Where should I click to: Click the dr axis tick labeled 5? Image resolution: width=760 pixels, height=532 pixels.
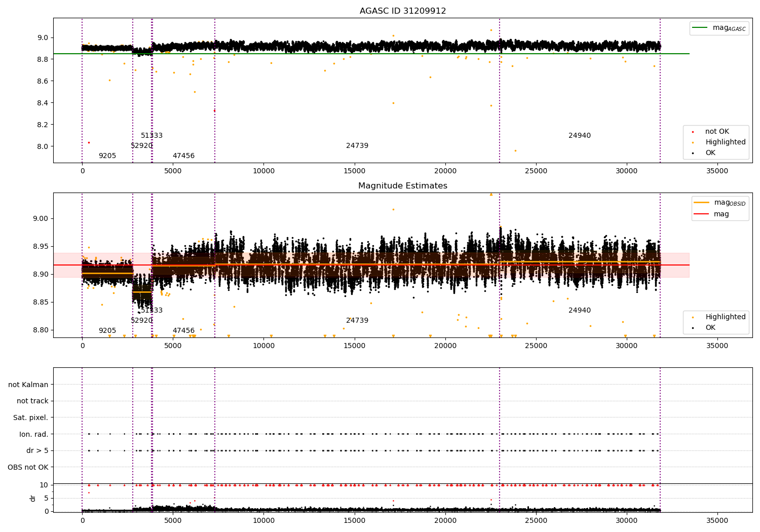(47, 498)
